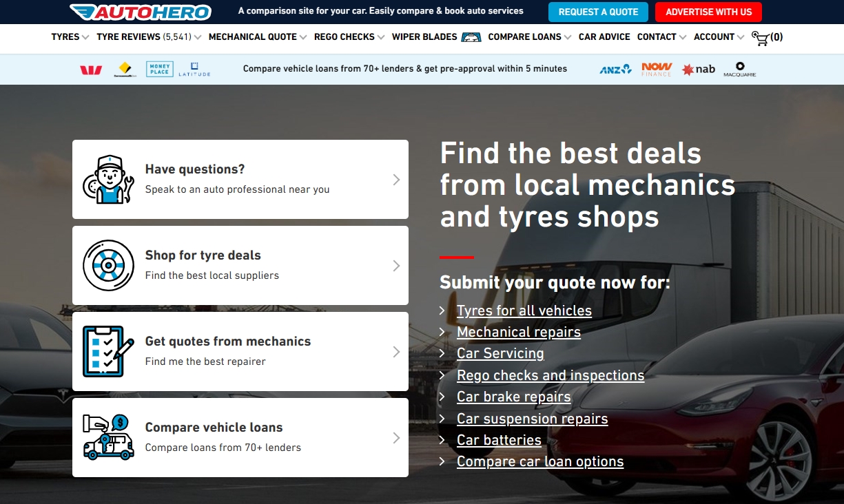Open the Rego Checks menu

[x=349, y=37]
